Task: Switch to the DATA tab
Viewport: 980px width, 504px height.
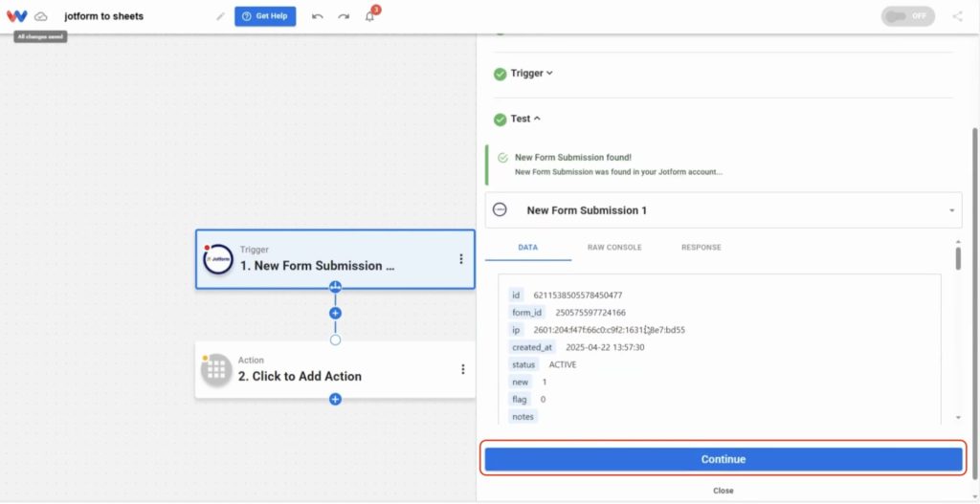Action: [528, 248]
